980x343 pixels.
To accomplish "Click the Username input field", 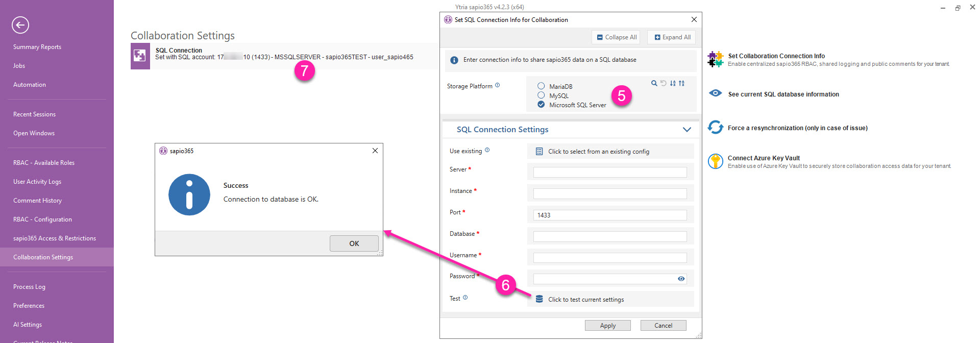I will 610,258.
